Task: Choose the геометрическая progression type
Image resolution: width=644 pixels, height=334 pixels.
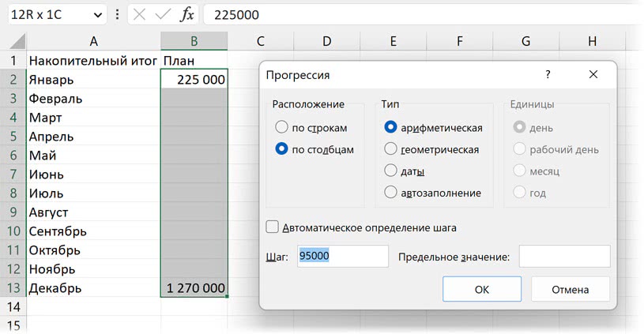Action: (x=390, y=149)
